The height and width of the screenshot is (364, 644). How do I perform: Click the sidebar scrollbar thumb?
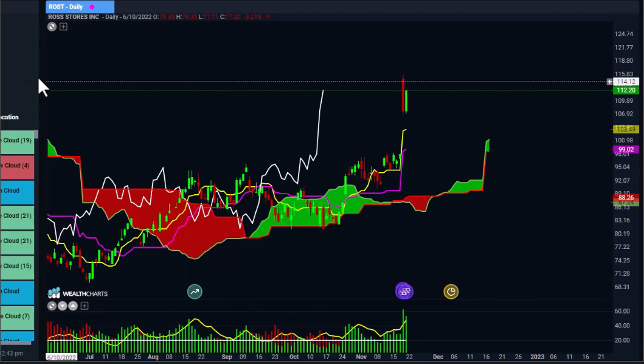[36, 134]
